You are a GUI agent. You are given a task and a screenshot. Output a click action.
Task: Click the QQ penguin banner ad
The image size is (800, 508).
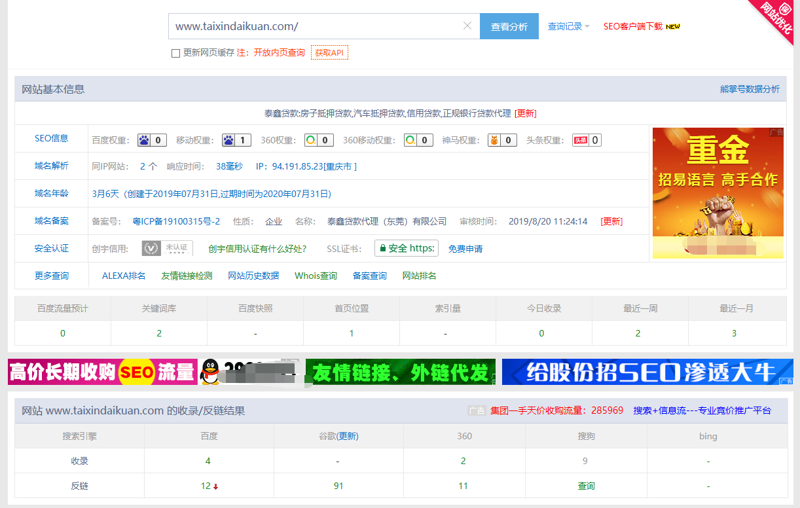pos(249,372)
